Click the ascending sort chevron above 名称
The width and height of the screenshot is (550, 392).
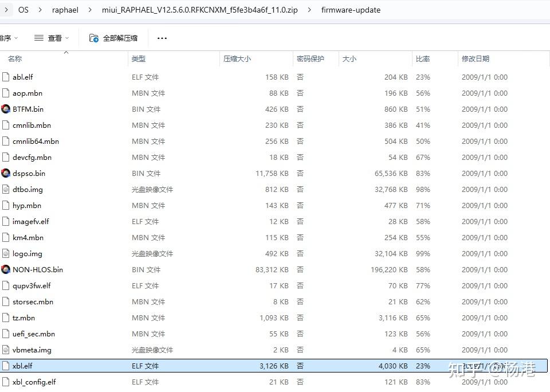[x=67, y=52]
